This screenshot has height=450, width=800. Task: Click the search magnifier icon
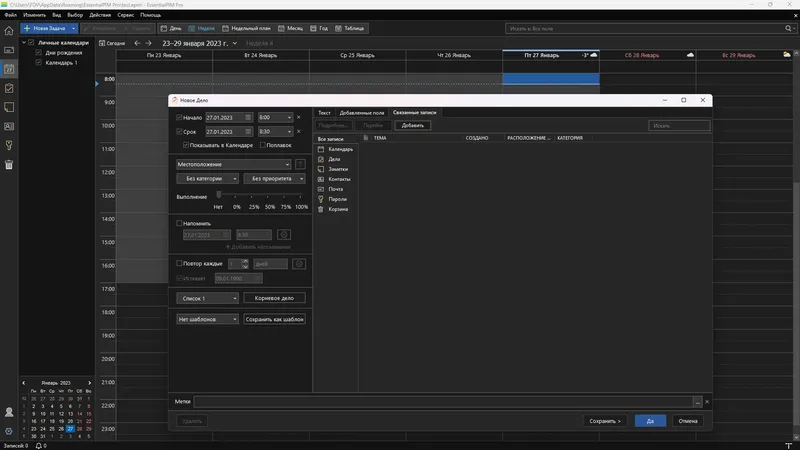coord(788,29)
